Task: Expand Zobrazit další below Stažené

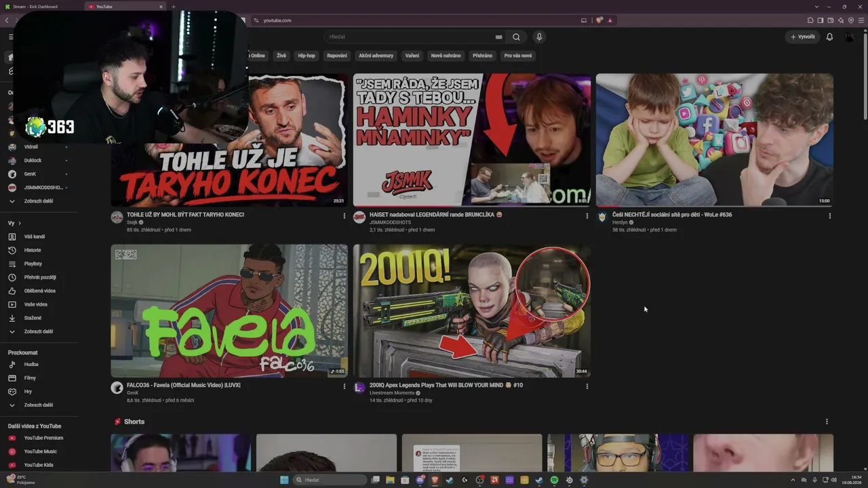Action: click(39, 331)
